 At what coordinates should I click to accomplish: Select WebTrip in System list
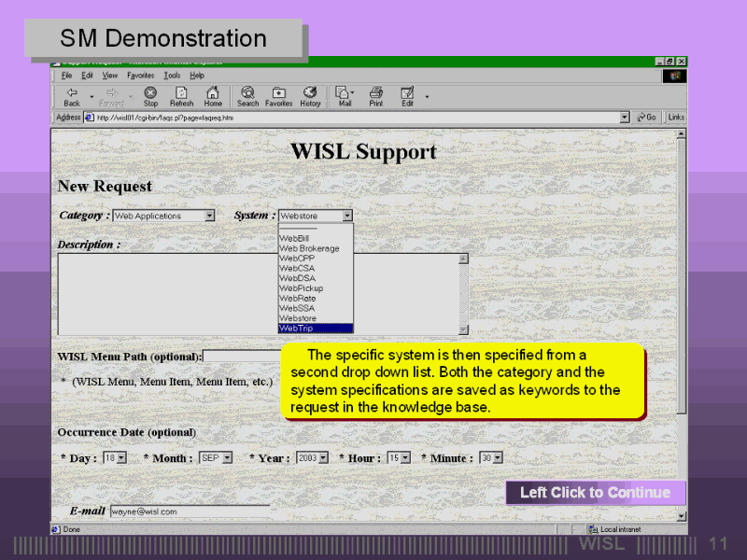point(316,329)
